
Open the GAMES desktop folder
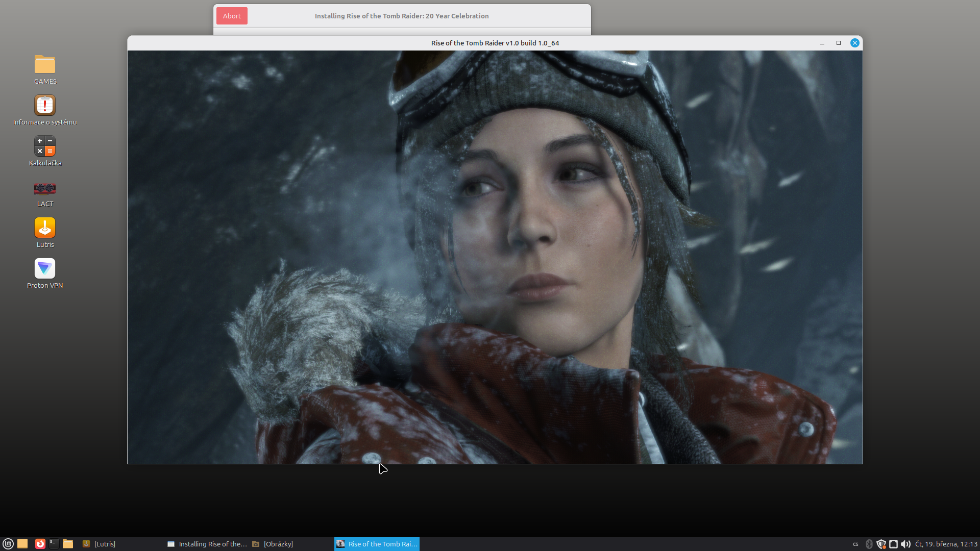click(45, 65)
